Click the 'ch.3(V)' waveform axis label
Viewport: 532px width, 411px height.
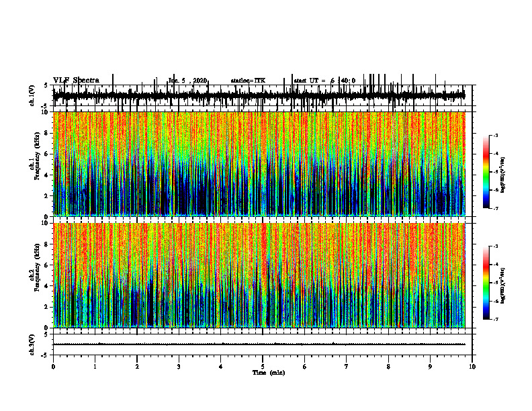pyautogui.click(x=32, y=345)
